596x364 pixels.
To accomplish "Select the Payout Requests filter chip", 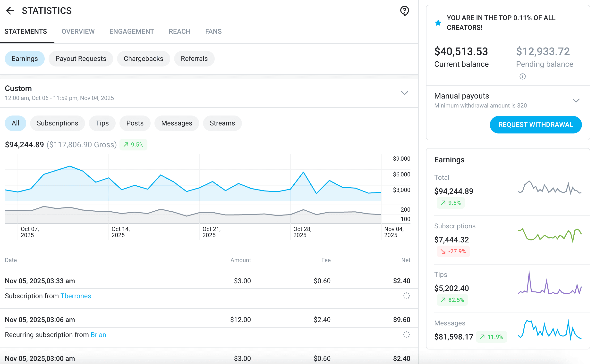I will click(x=81, y=59).
